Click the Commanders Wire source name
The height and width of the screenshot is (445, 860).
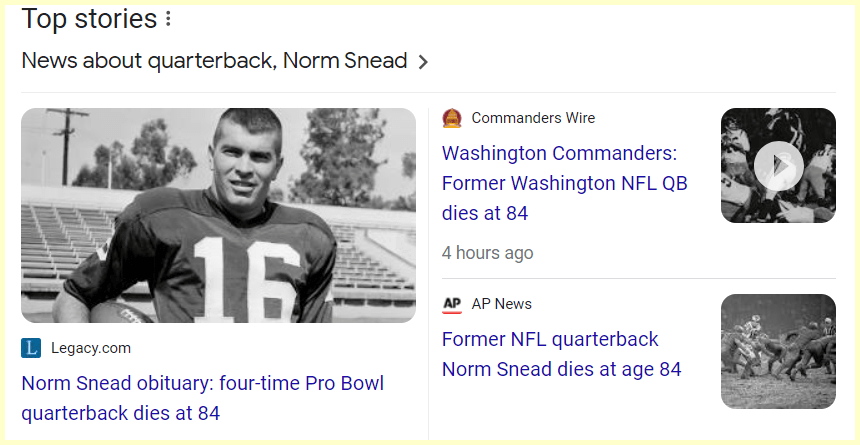point(533,118)
